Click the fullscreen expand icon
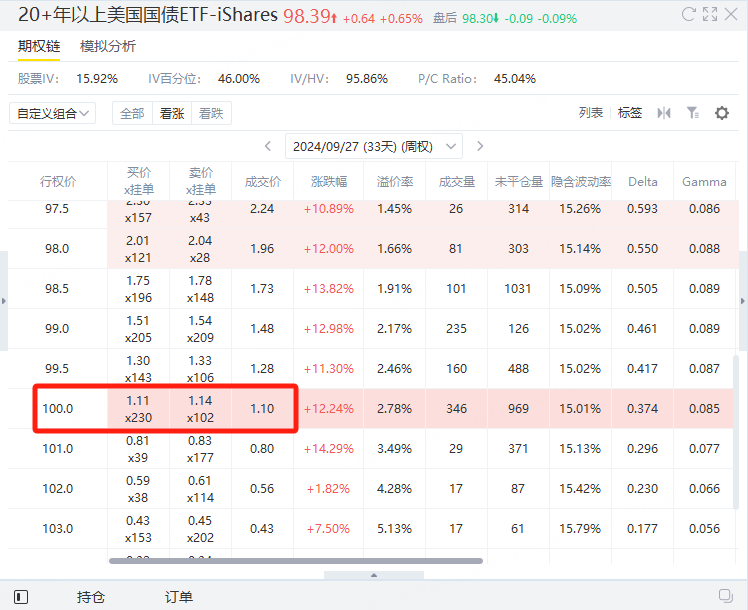The width and height of the screenshot is (748, 610). click(x=710, y=14)
